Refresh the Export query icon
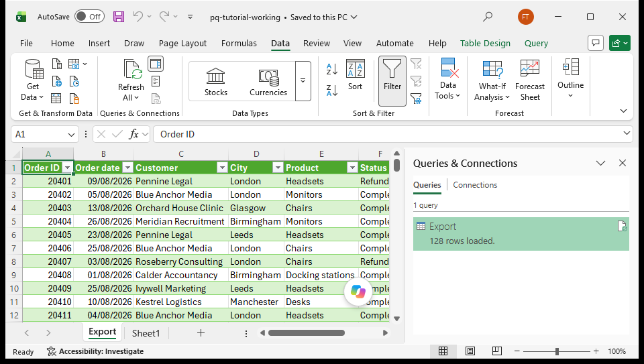The height and width of the screenshot is (364, 644). point(622,226)
